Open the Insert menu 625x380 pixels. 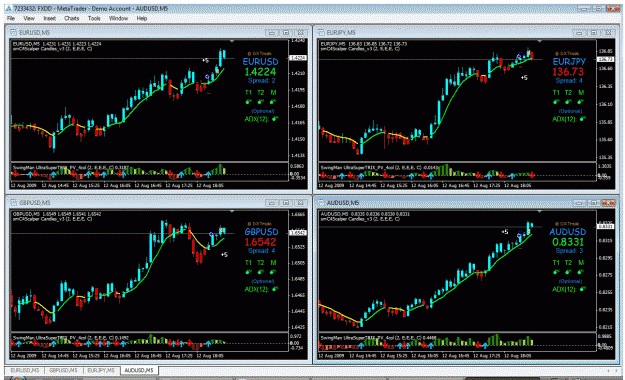[49, 18]
